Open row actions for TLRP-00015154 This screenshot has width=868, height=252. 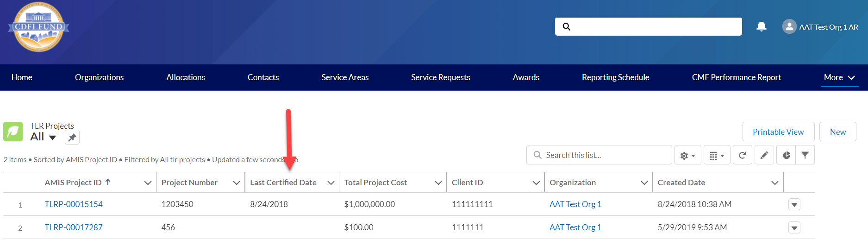click(794, 205)
